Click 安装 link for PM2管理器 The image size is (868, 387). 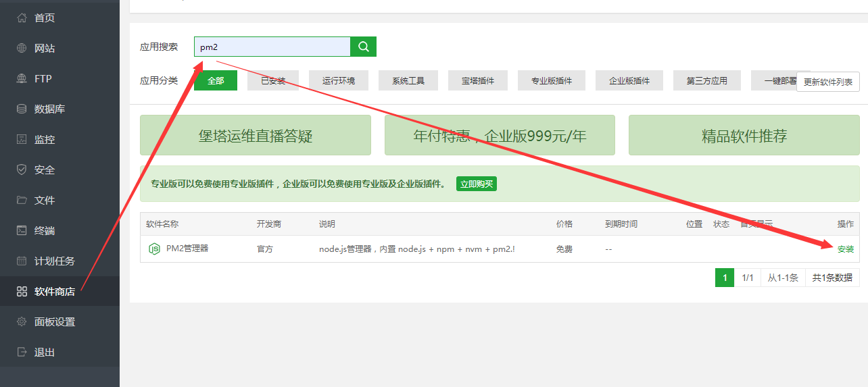tap(845, 249)
